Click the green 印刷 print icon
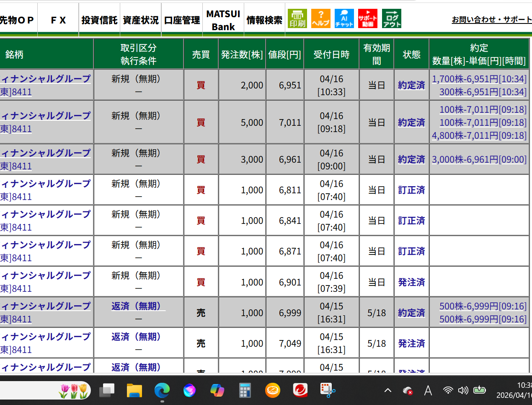The height and width of the screenshot is (405, 532). point(297,18)
